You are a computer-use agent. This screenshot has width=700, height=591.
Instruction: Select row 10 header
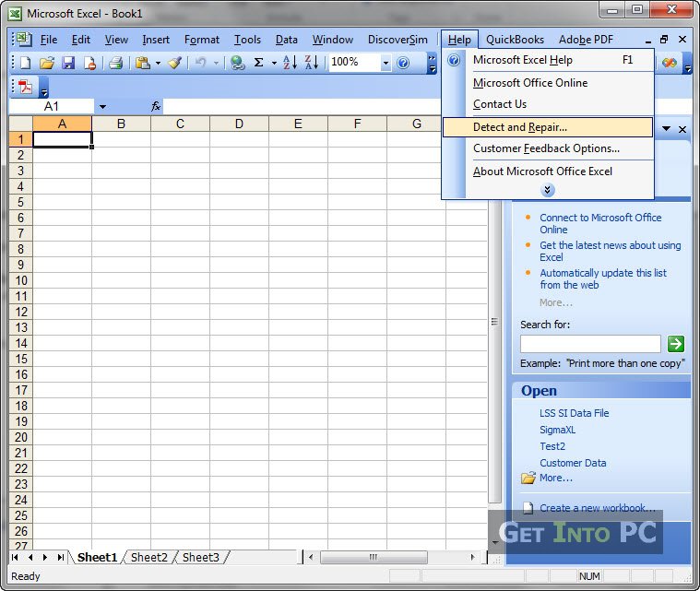(21, 281)
